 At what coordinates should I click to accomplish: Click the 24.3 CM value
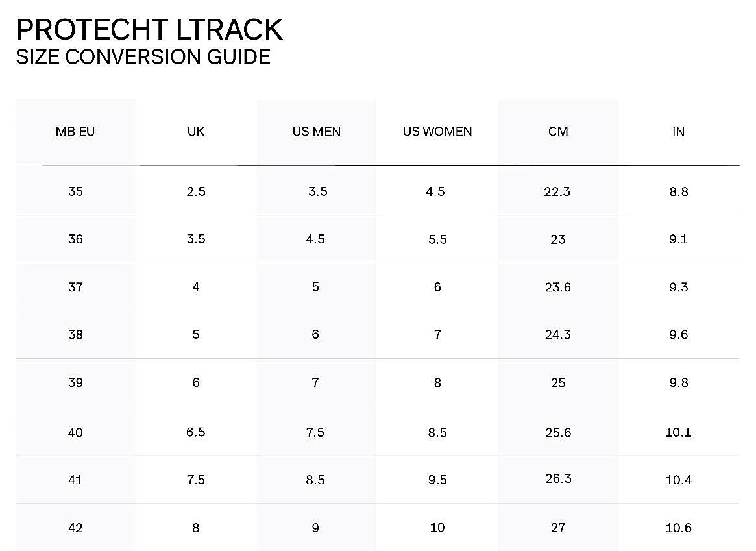click(x=558, y=334)
